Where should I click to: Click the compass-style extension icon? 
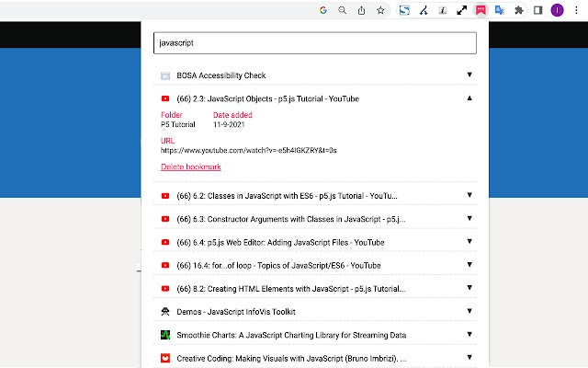[x=424, y=10]
